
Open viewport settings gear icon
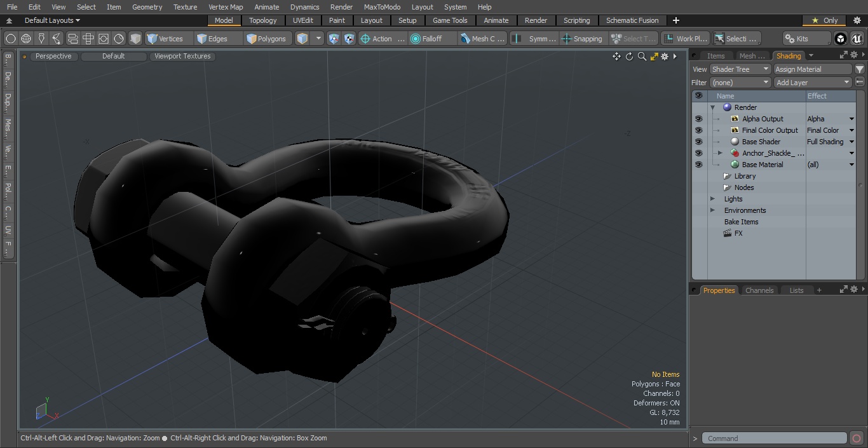pyautogui.click(x=665, y=57)
